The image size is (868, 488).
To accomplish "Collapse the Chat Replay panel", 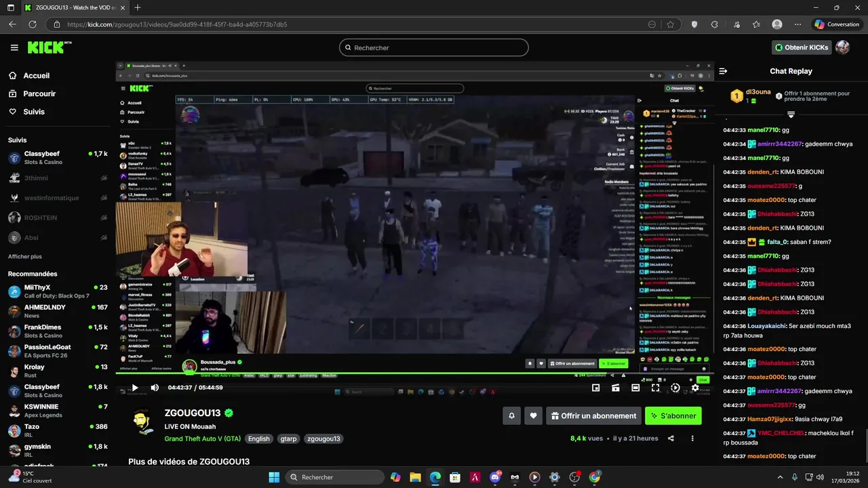I will coord(724,71).
